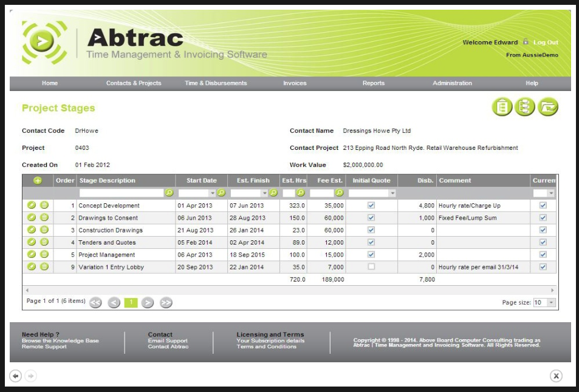Toggle Current checkbox for Tenders and Quotes
The image size is (579, 392).
543,242
